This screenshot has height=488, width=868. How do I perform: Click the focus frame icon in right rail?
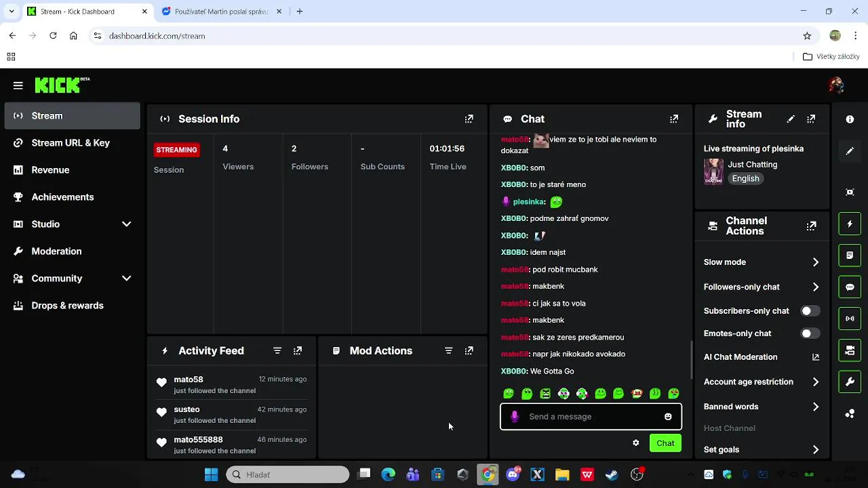tap(850, 192)
